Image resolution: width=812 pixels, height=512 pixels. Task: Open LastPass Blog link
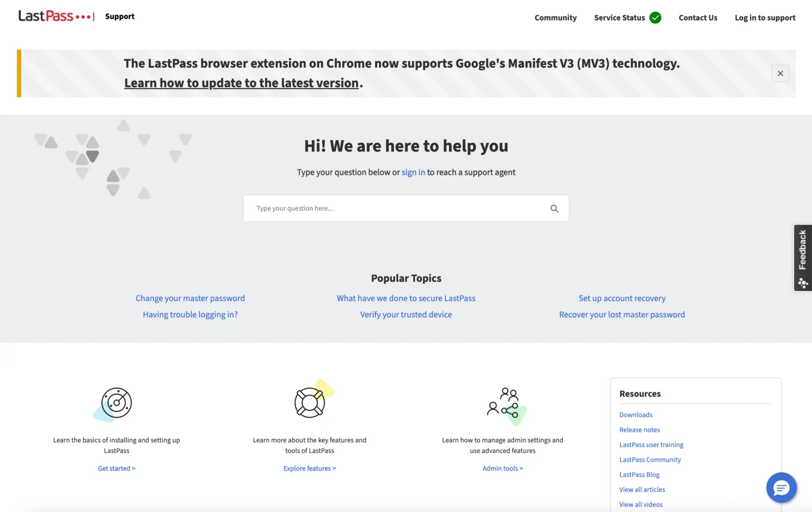pos(639,475)
